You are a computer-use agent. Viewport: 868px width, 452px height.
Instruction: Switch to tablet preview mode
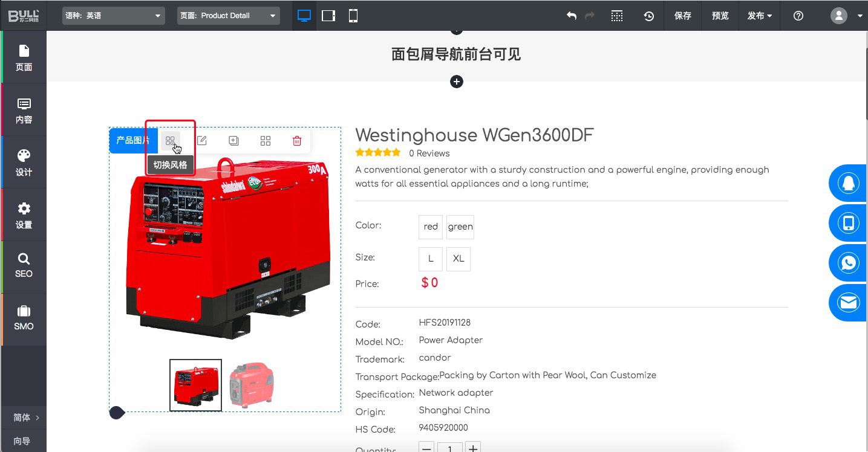[328, 16]
